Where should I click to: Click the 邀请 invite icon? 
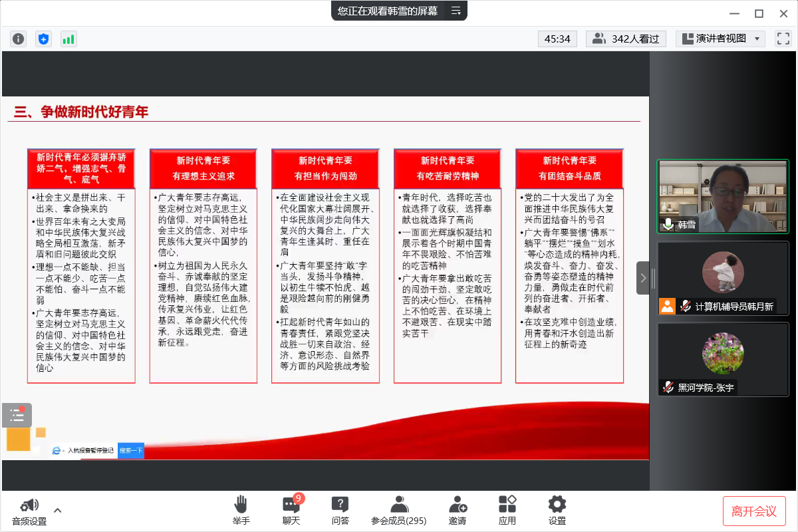tap(458, 510)
